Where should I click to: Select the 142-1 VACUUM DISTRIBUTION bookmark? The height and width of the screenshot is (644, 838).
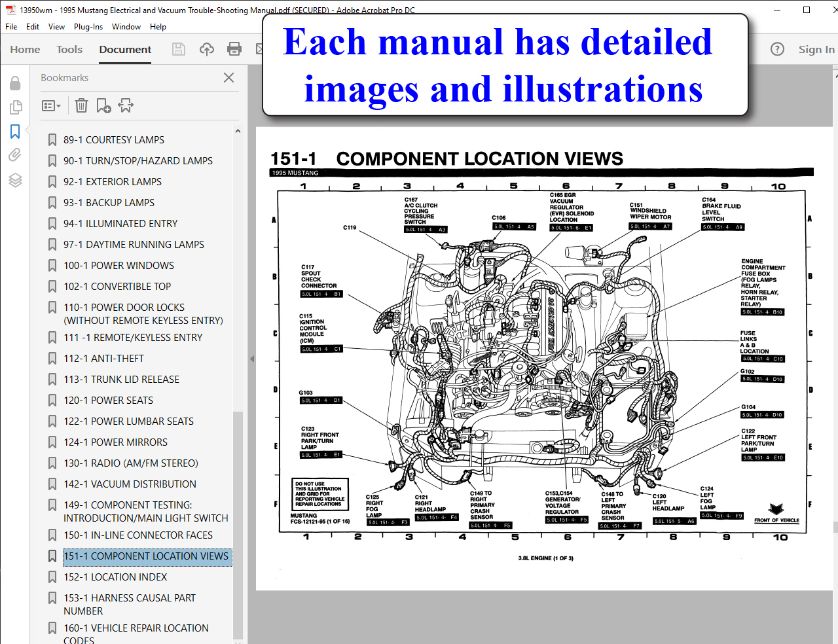130,484
